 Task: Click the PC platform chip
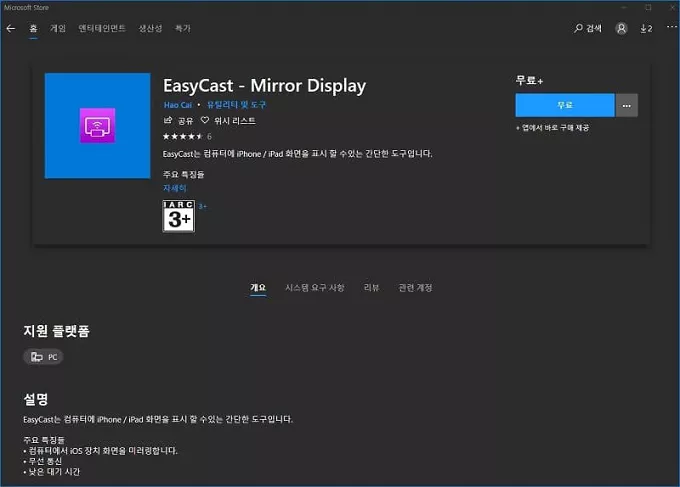43,357
